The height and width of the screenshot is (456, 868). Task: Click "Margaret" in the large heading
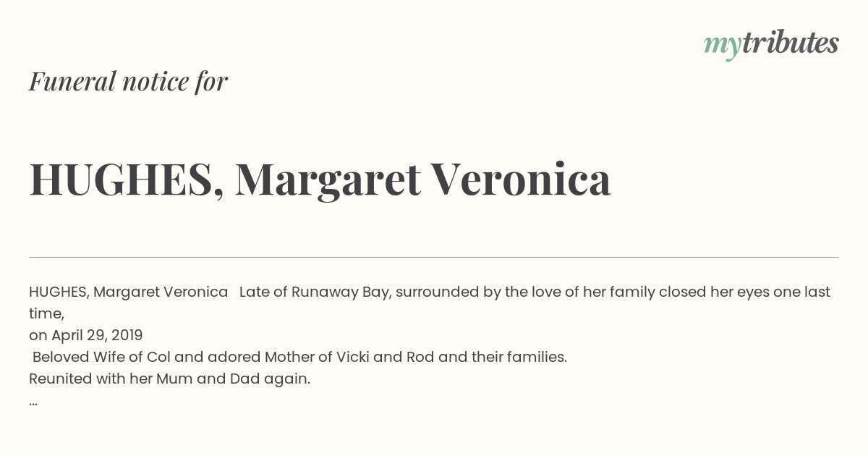[x=328, y=181]
